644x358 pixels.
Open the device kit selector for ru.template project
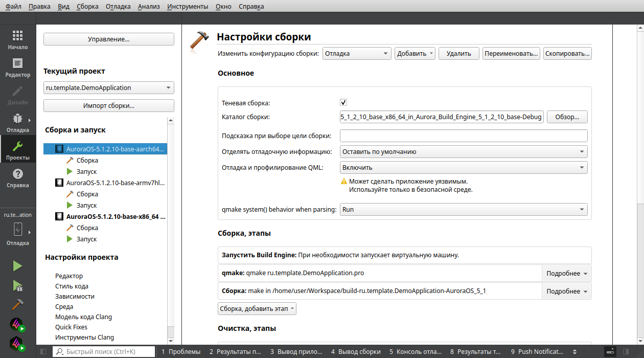(18, 229)
